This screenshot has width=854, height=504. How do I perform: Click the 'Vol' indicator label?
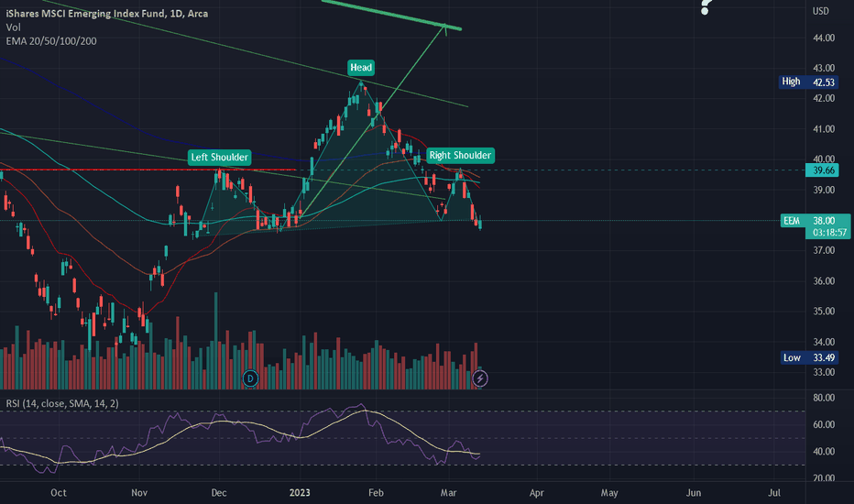[x=13, y=27]
